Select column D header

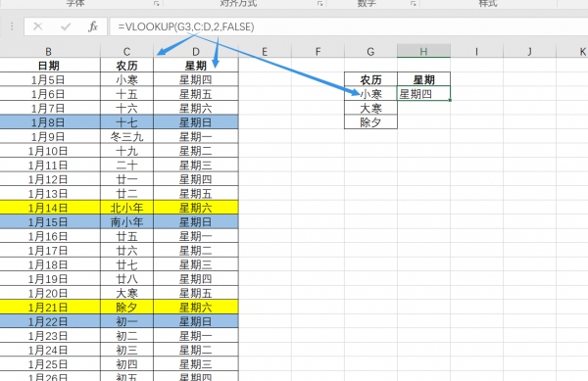point(196,51)
